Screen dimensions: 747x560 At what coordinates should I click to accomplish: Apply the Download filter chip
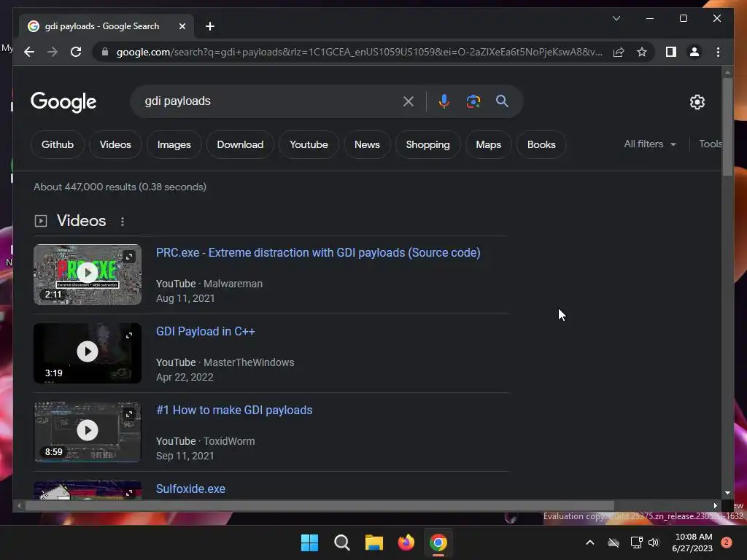point(240,144)
